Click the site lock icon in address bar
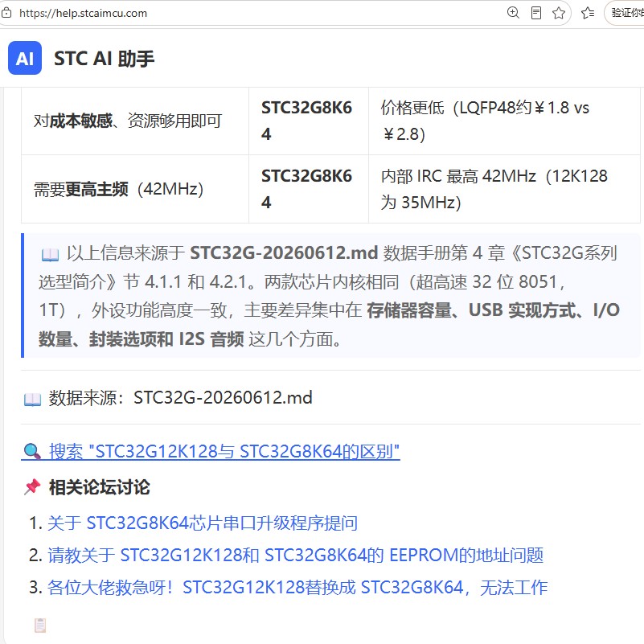The height and width of the screenshot is (644, 644). pyautogui.click(x=6, y=13)
